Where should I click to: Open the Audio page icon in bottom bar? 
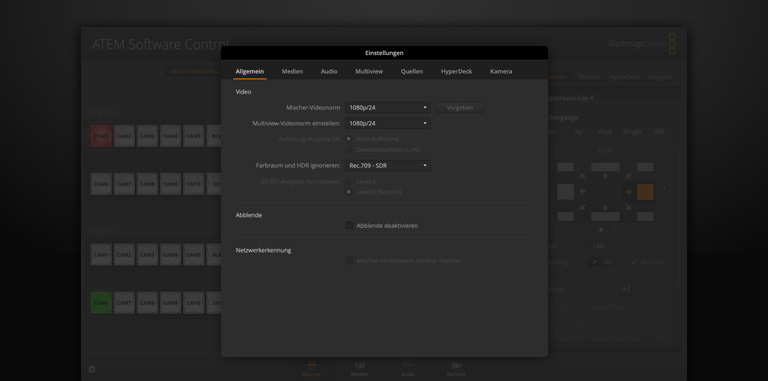pyautogui.click(x=408, y=369)
